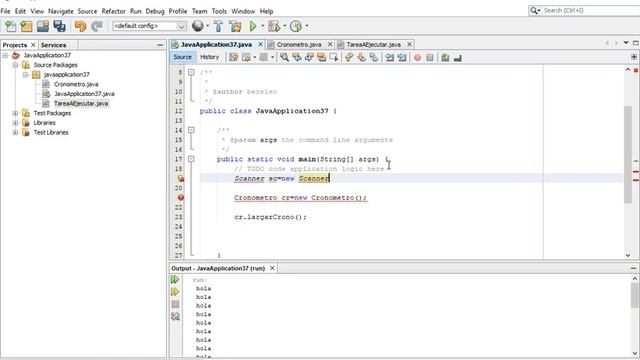The height and width of the screenshot is (360, 640).
Task: Click the cr.largarCrono(); code line
Action: click(x=270, y=217)
